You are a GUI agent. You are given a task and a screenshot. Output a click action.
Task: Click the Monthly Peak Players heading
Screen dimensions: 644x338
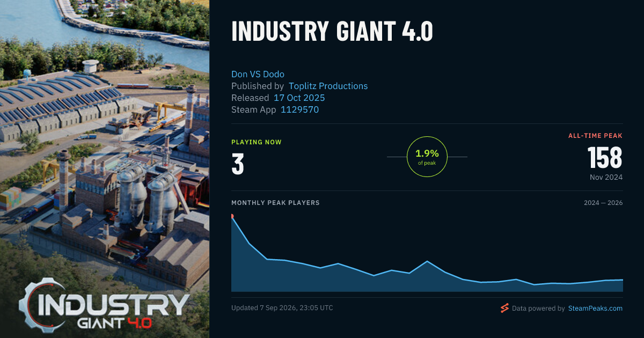(275, 203)
